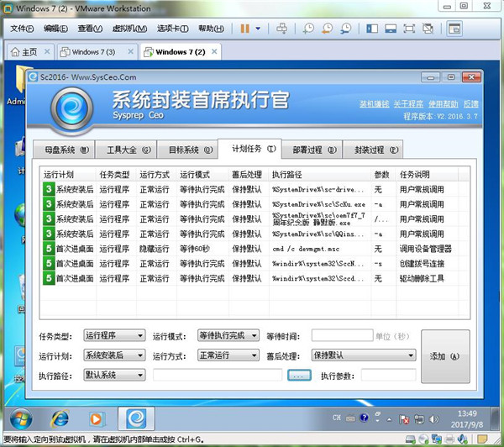Sort by the 运行计划 column header
The height and width of the screenshot is (447, 504).
[x=68, y=175]
